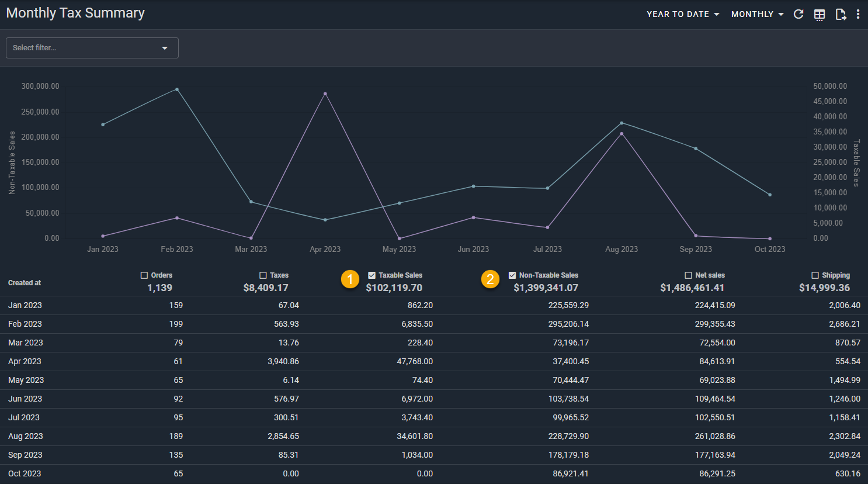Uncheck the Taxable Sales checkbox

[x=371, y=275]
